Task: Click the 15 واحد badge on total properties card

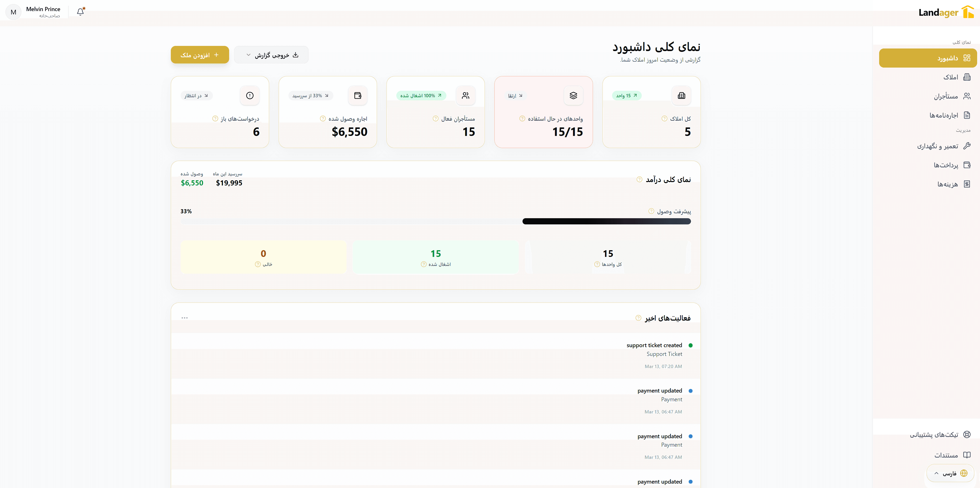Action: [x=626, y=95]
